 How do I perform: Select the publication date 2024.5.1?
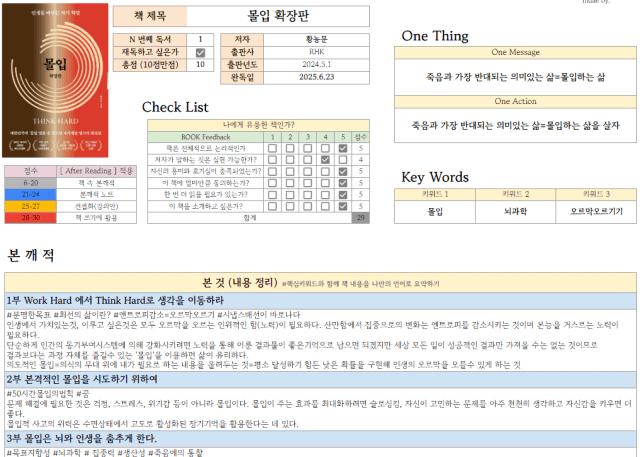[x=316, y=64]
